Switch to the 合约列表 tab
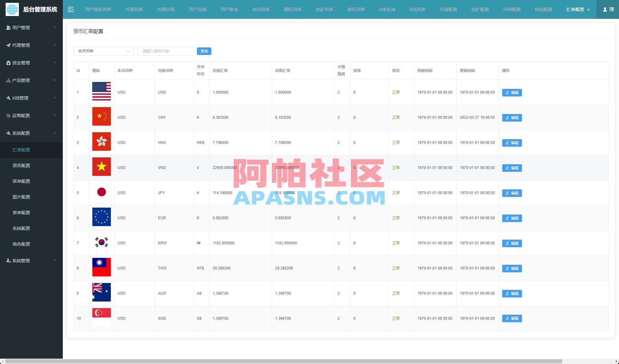The height and width of the screenshot is (364, 619). click(x=261, y=9)
